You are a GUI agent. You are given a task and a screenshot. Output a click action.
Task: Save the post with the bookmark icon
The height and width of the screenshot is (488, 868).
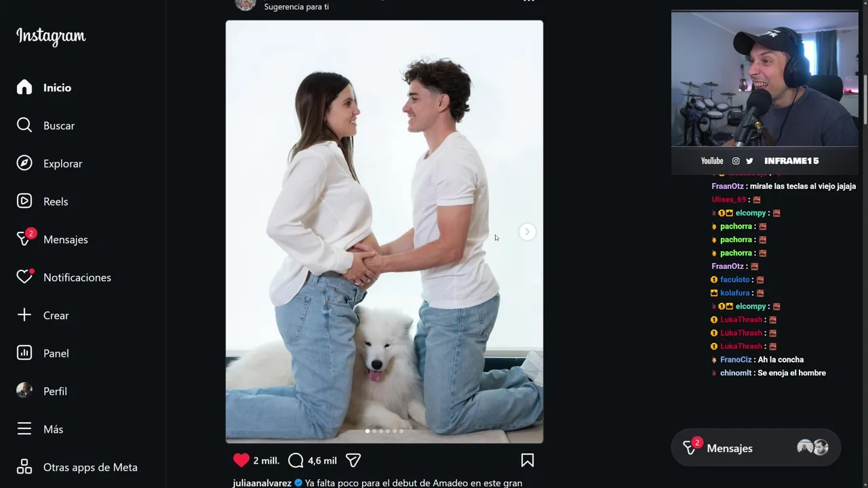point(528,460)
